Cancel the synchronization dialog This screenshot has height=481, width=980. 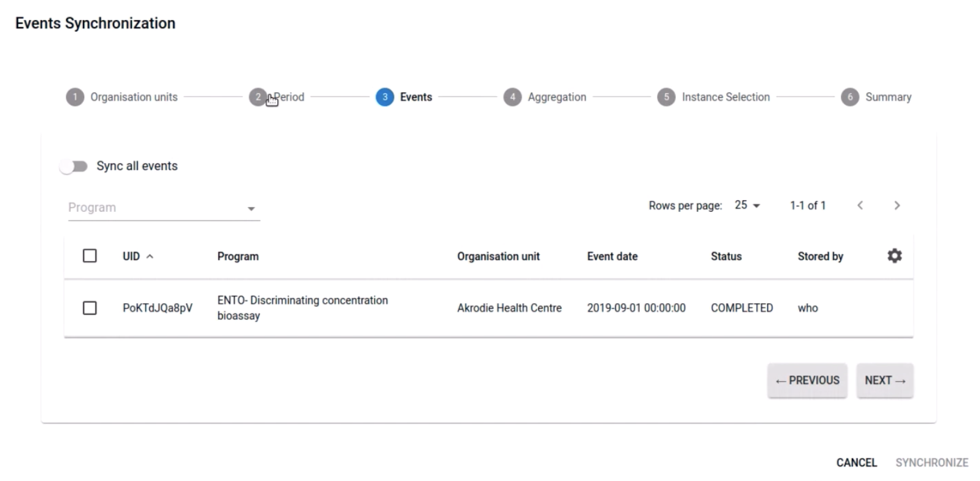[x=857, y=463]
